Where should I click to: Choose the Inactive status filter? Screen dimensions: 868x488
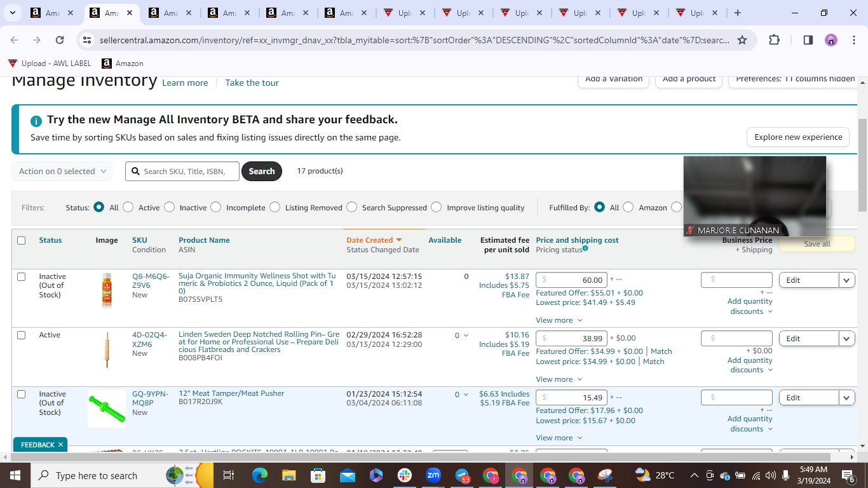coord(169,207)
